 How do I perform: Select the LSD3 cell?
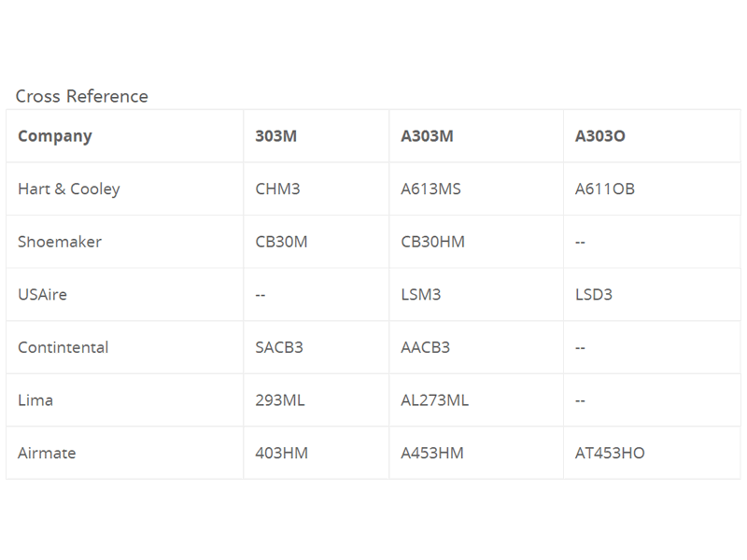594,294
